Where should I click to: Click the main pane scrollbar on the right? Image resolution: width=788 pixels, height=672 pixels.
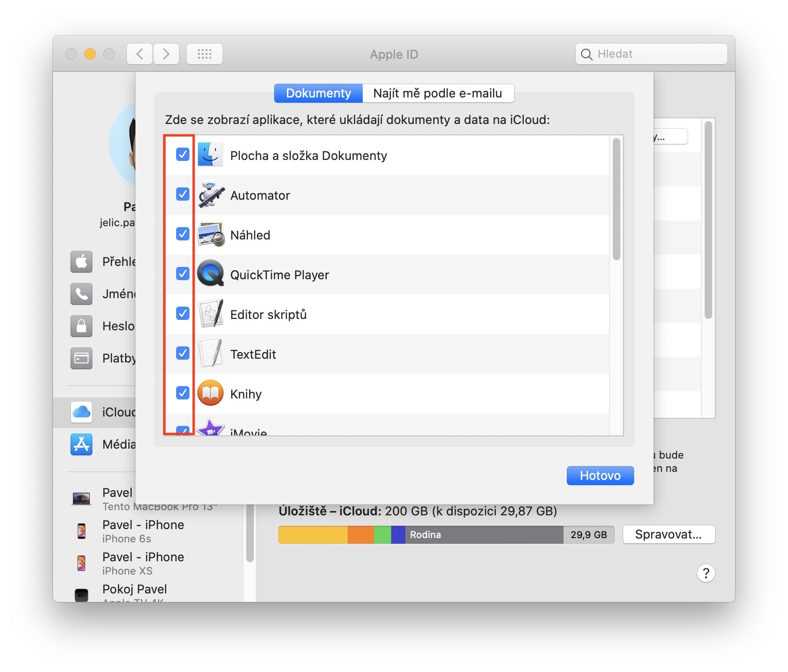pos(708,220)
